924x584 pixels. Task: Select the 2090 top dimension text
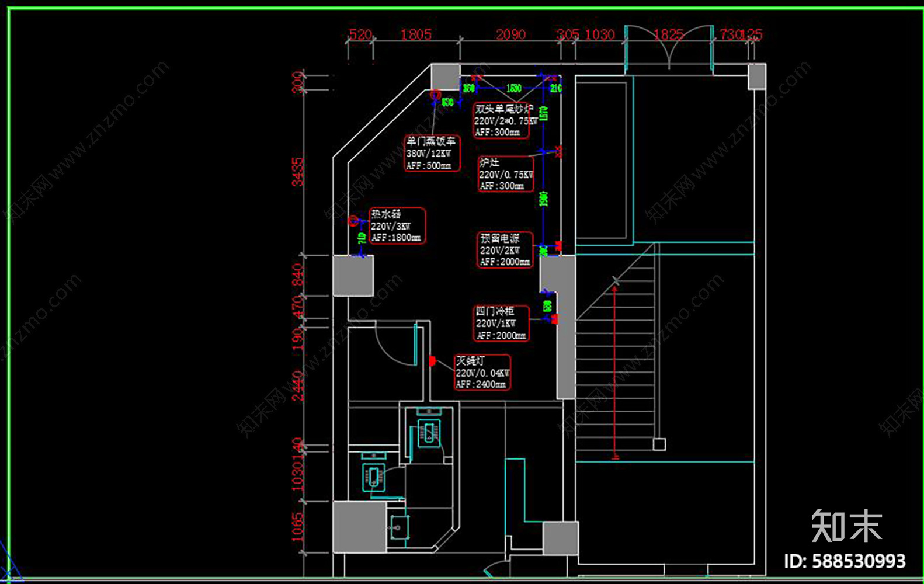[510, 34]
